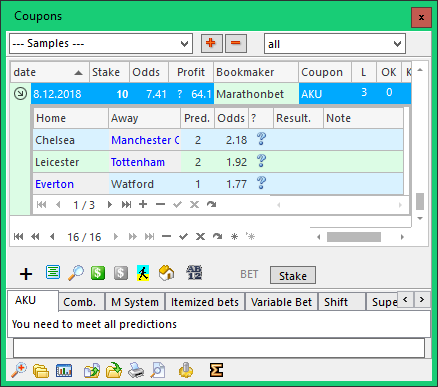Click the horizontal scrollbar thumb of coupons grid
The width and height of the screenshot is (438, 387).
pos(354,237)
